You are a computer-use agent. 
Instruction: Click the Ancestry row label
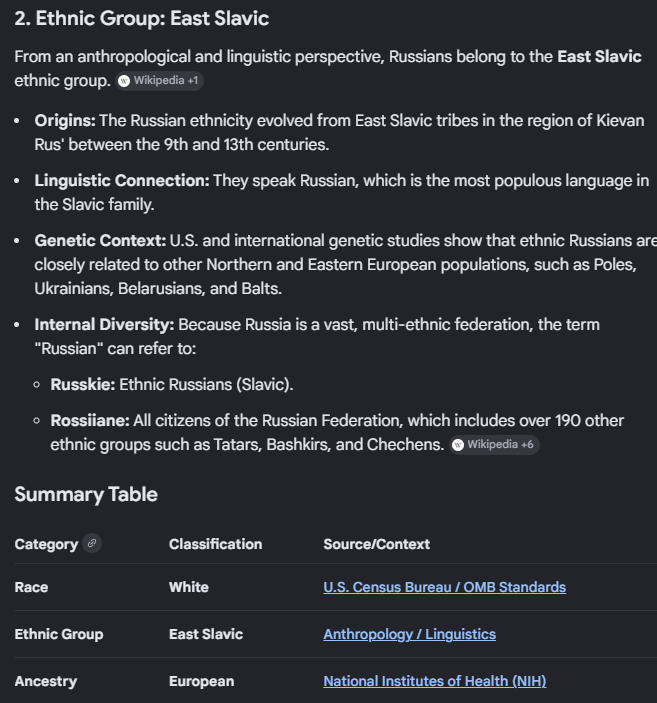[45, 681]
